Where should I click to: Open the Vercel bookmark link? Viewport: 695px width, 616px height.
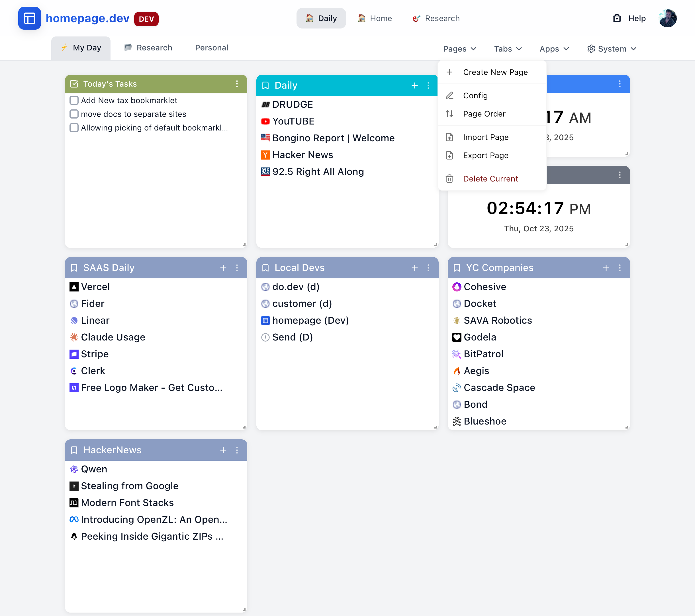[95, 287]
